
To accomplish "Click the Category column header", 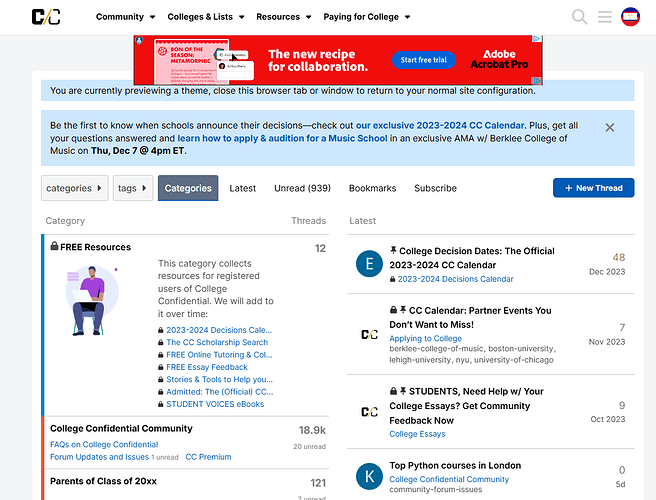I will point(65,221).
